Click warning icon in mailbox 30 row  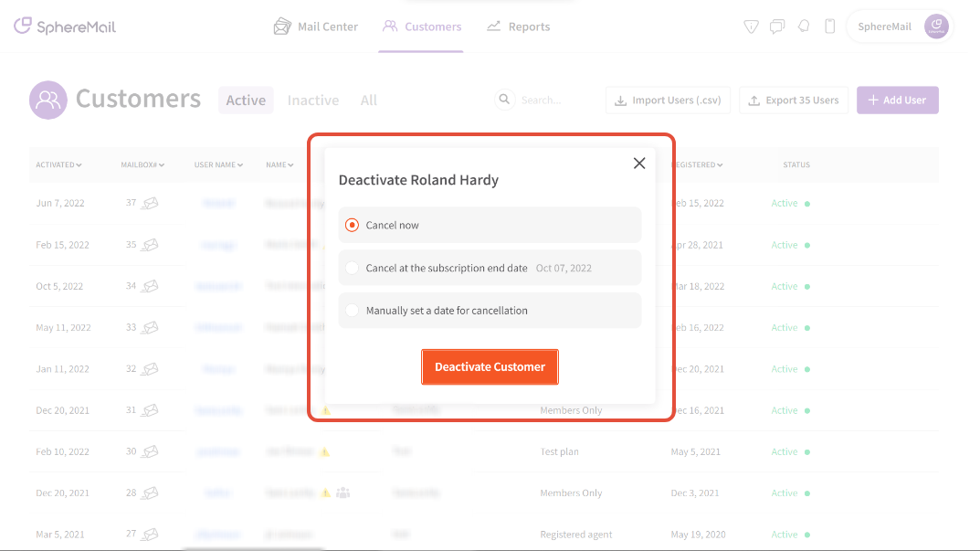[x=324, y=451]
